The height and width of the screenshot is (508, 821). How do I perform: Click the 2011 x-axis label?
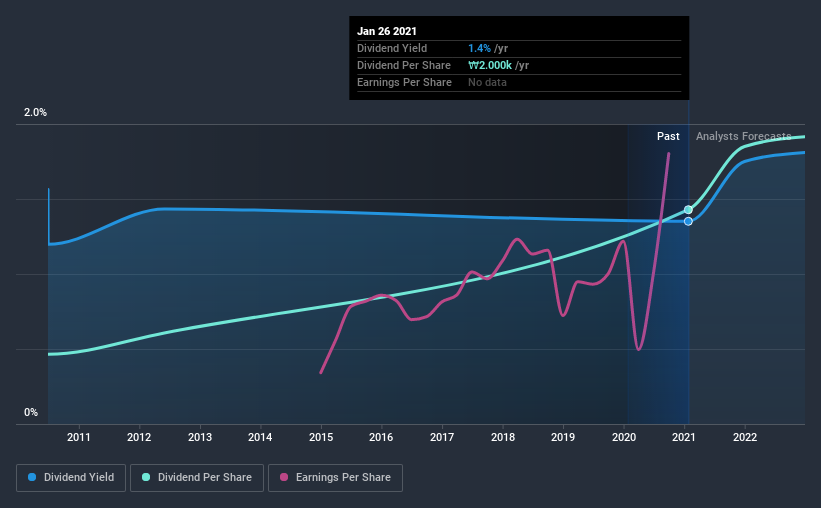(79, 437)
